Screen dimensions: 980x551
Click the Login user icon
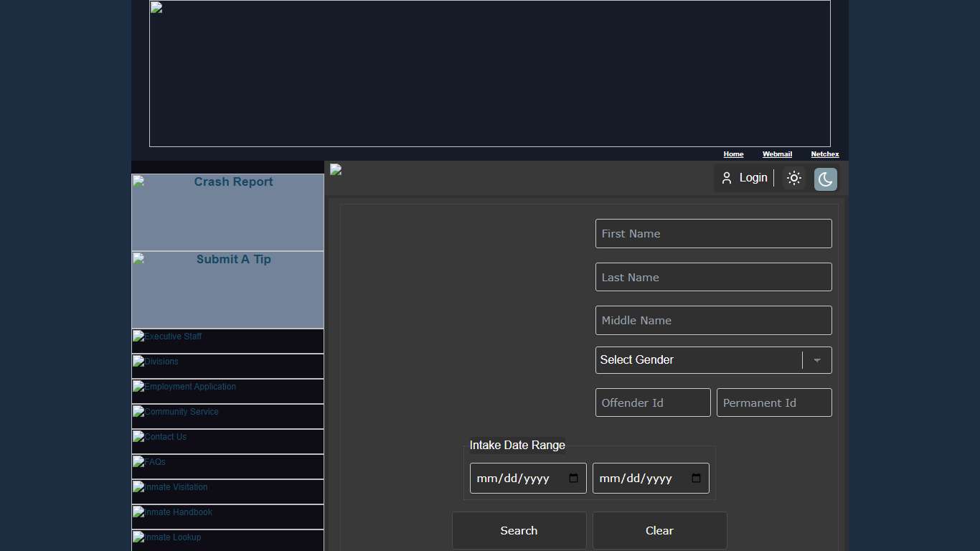tap(727, 178)
